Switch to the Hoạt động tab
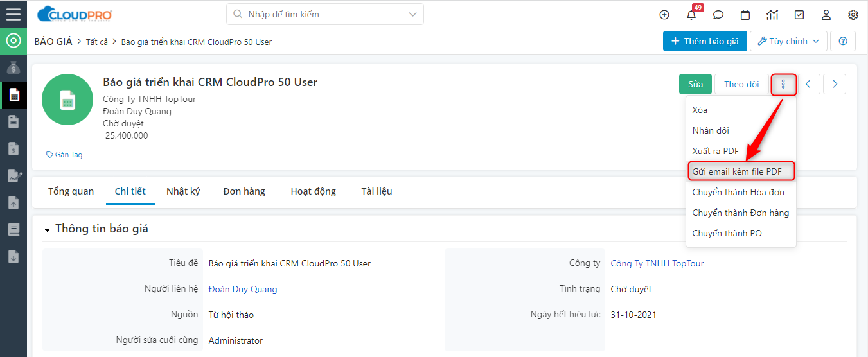 point(313,191)
